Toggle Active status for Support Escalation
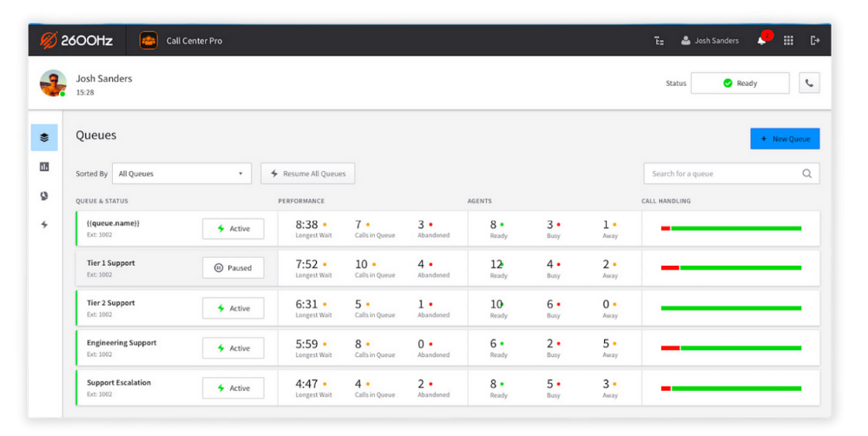The width and height of the screenshot is (868, 436). (233, 388)
